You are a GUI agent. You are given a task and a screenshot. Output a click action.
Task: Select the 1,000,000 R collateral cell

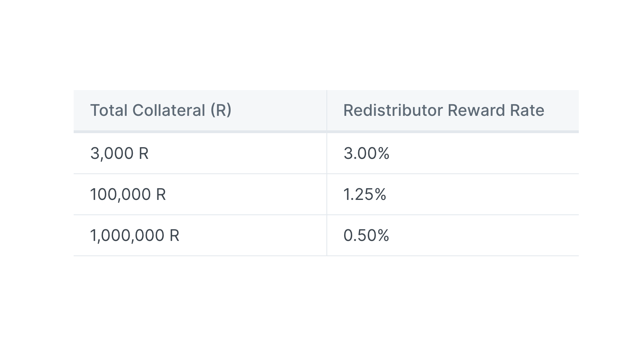(200, 235)
